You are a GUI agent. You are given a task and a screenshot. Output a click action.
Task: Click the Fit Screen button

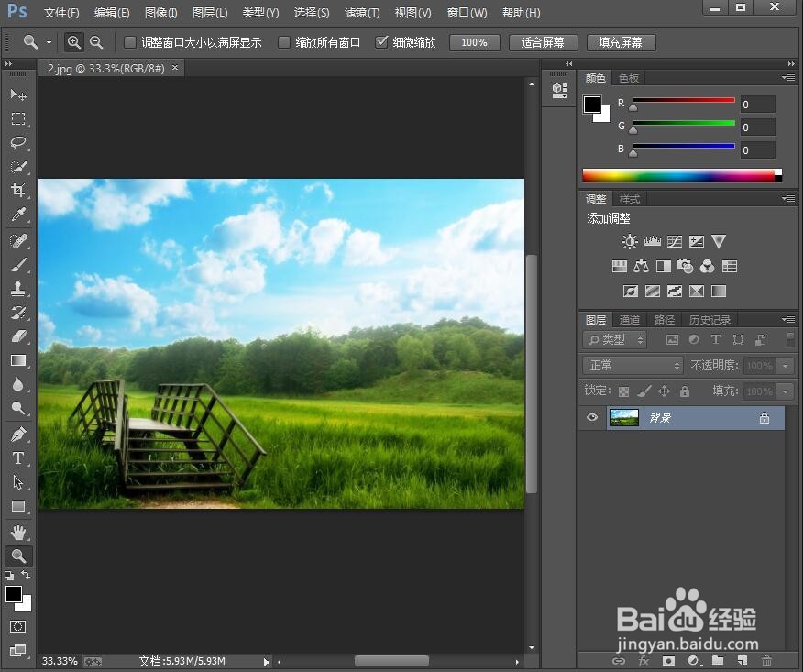pos(543,42)
